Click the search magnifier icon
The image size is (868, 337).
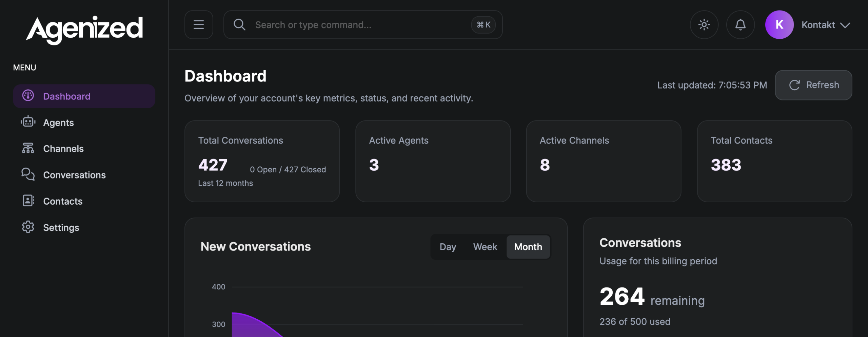[239, 25]
